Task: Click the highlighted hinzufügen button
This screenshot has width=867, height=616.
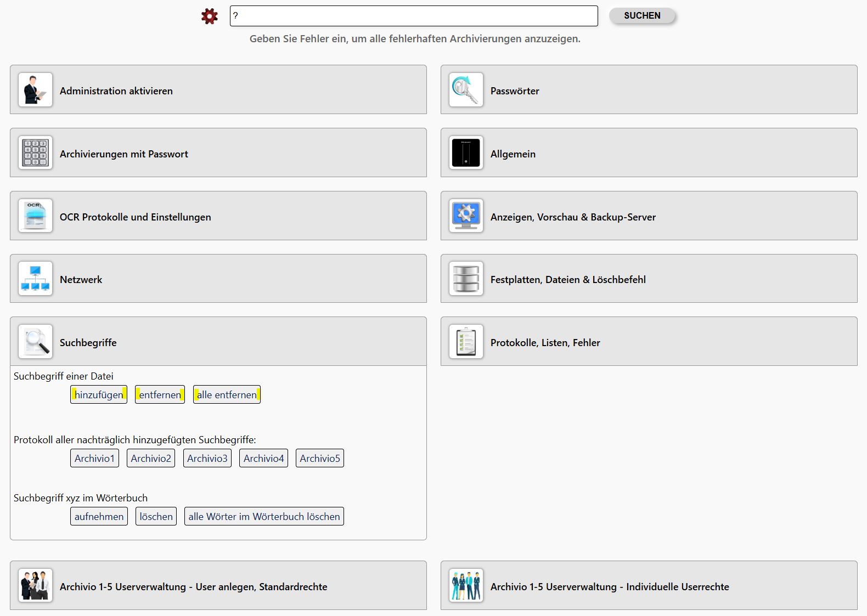Action: pos(99,395)
